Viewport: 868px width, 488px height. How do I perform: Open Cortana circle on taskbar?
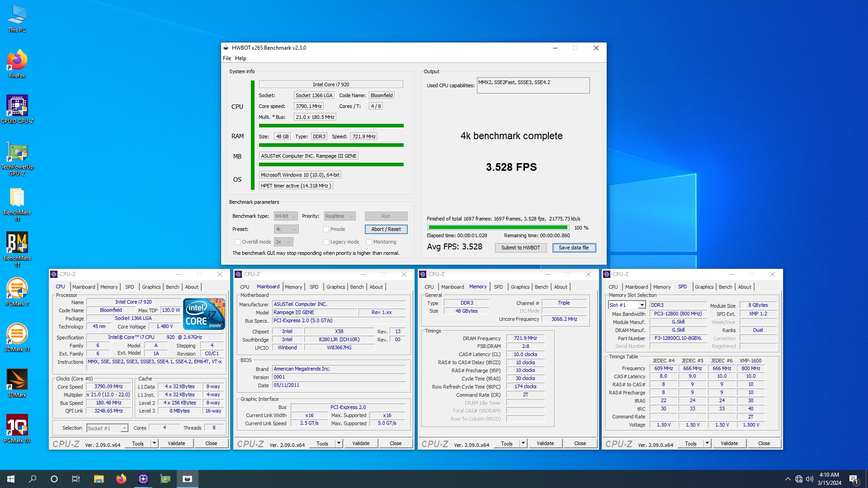54,479
